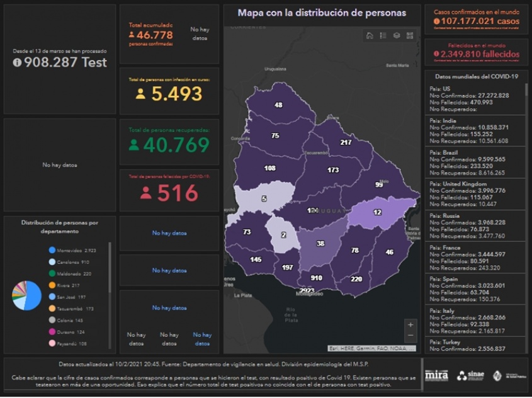Click the map region labeled 173
The width and height of the screenshot is (532, 398).
tap(333, 170)
